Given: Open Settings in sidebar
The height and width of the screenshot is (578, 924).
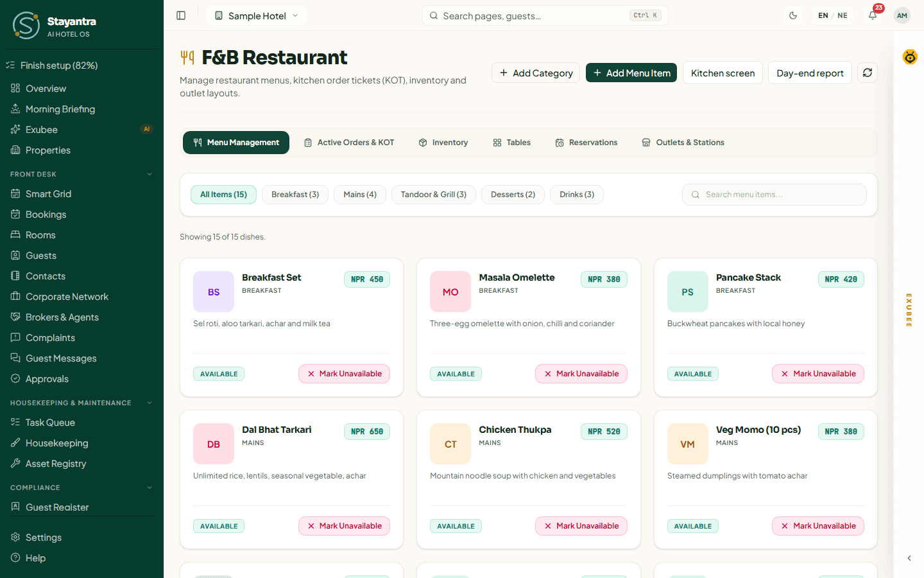Looking at the screenshot, I should coord(81,538).
